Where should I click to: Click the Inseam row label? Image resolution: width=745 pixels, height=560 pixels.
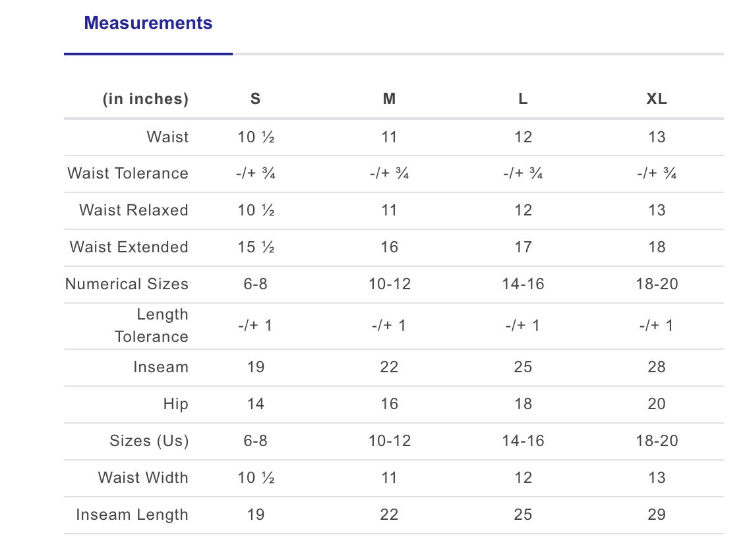161,367
